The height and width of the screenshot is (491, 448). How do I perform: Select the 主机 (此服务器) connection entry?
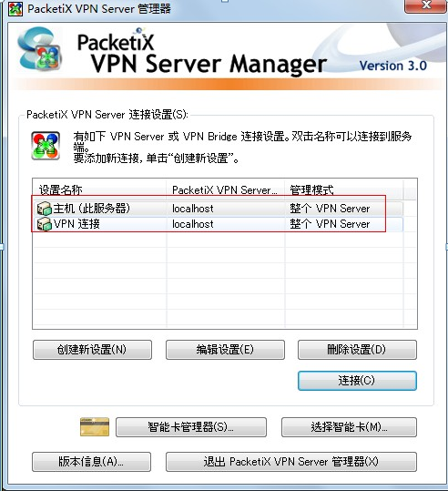coord(218,209)
